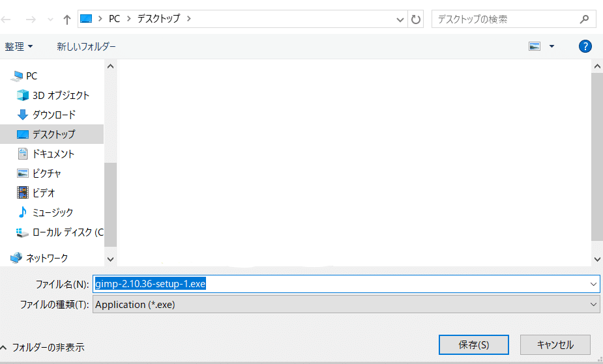This screenshot has height=364, width=603.
Task: Go up one folder level
Action: coord(67,19)
